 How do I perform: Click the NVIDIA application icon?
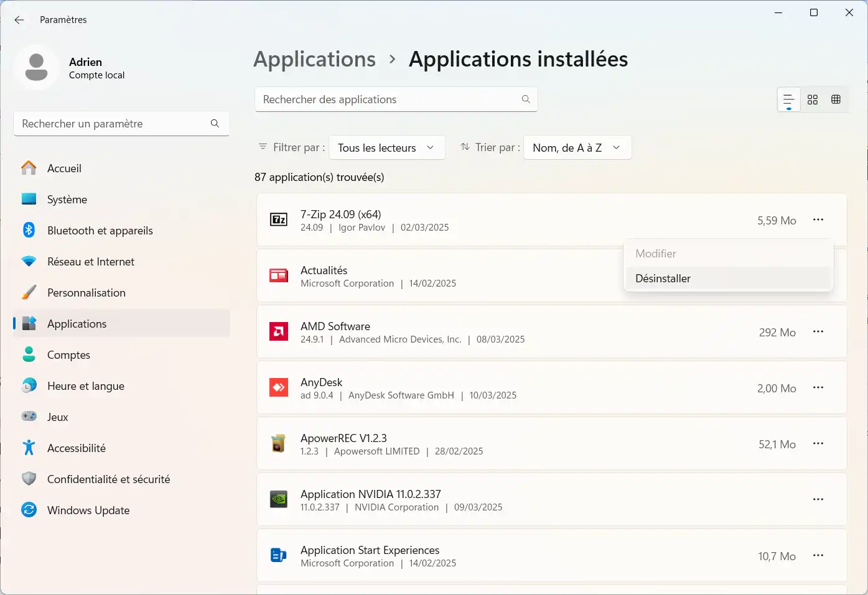(x=278, y=499)
